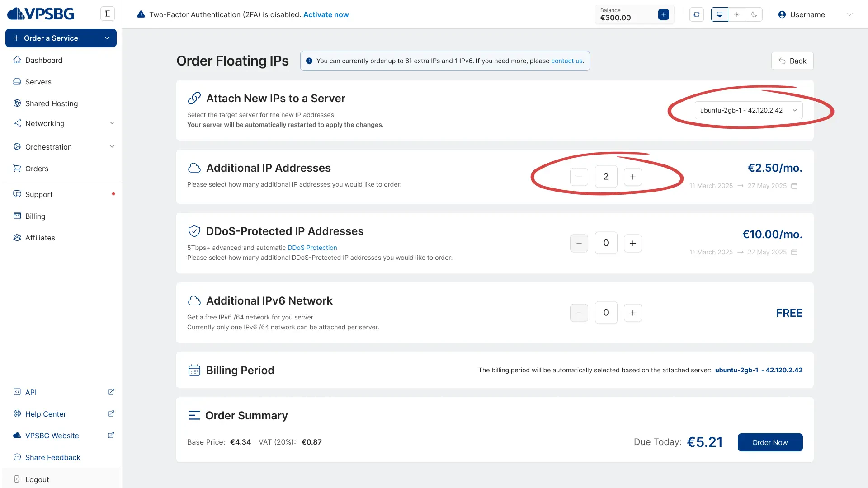Click Activate now 2FA link
This screenshot has height=488, width=868.
pos(326,14)
